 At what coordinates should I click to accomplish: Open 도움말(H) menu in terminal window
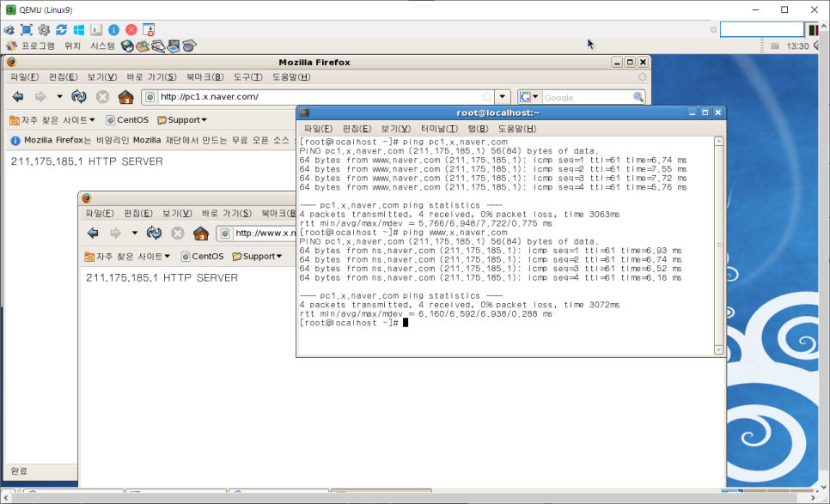point(517,129)
